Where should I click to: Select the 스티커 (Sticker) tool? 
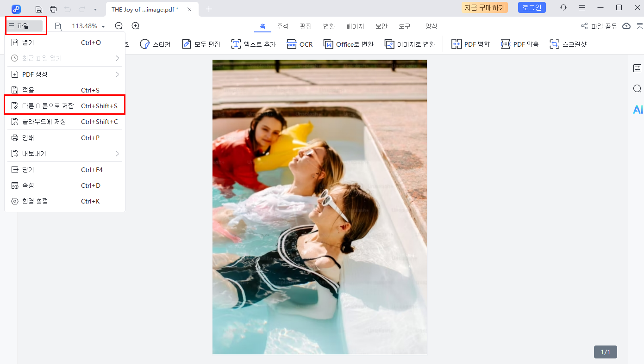[156, 44]
